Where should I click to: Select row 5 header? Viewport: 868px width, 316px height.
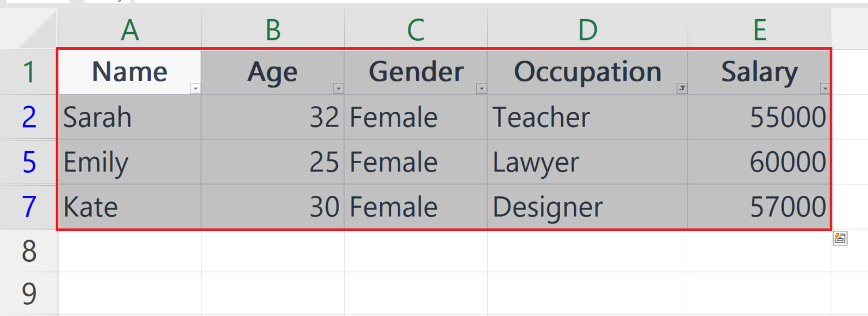[x=29, y=162]
